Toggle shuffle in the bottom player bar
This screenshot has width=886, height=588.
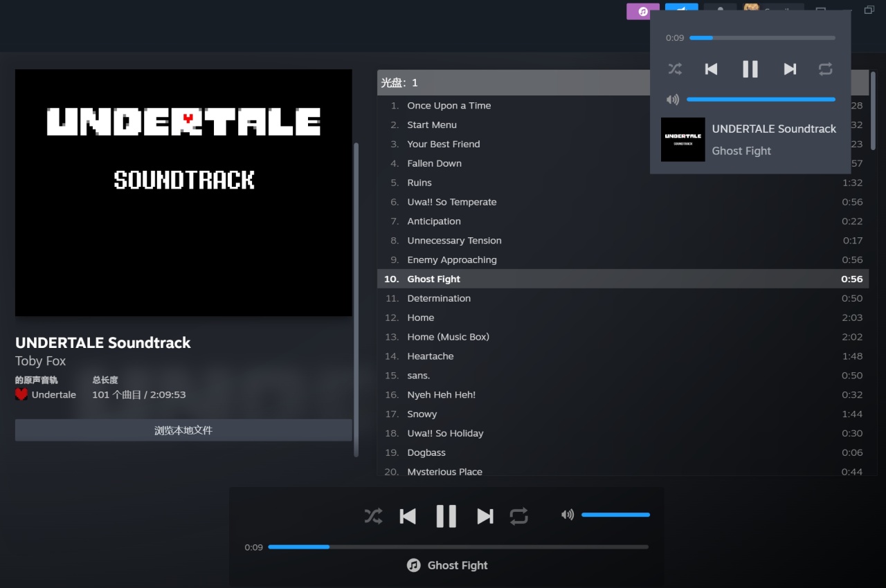click(x=373, y=516)
